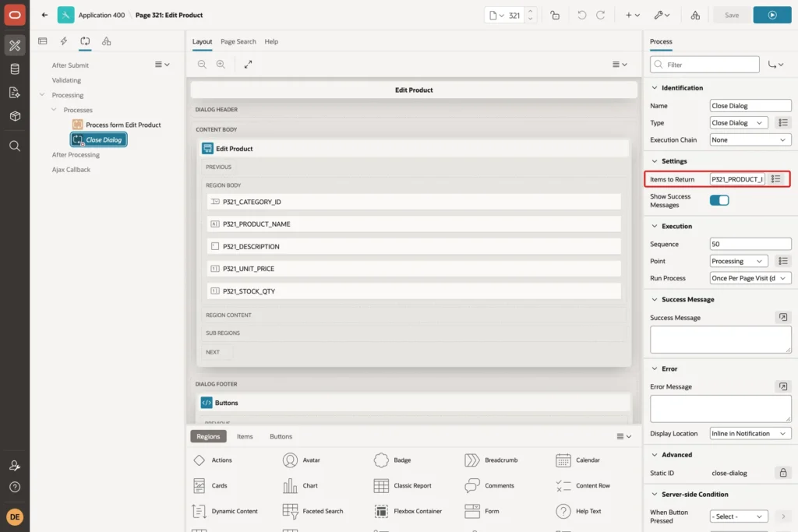Open Administration user icon
This screenshot has height=532, width=798.
15,465
